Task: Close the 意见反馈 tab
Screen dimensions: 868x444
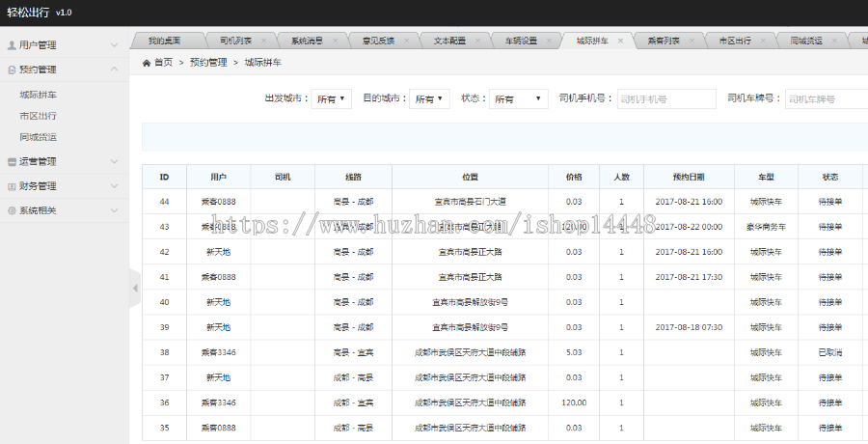Action: [406, 41]
